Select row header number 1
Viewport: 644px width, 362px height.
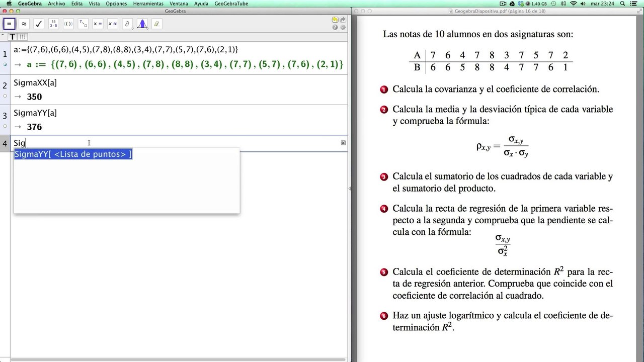pyautogui.click(x=5, y=54)
